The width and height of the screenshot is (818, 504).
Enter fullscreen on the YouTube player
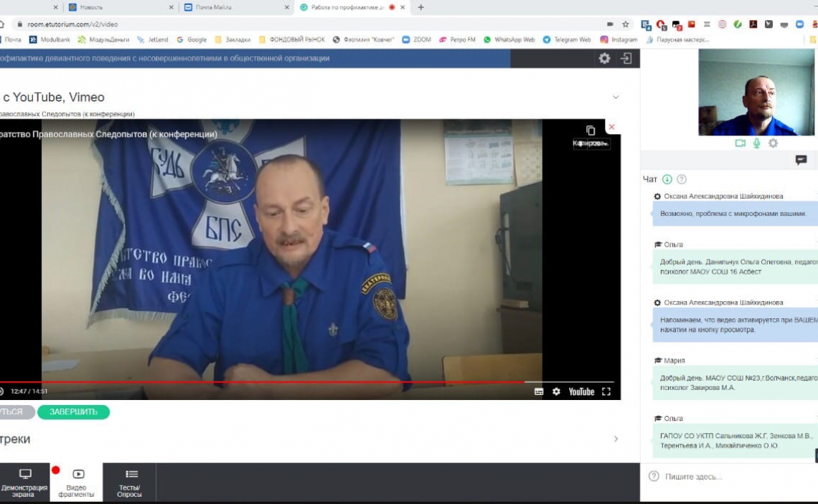pos(606,391)
